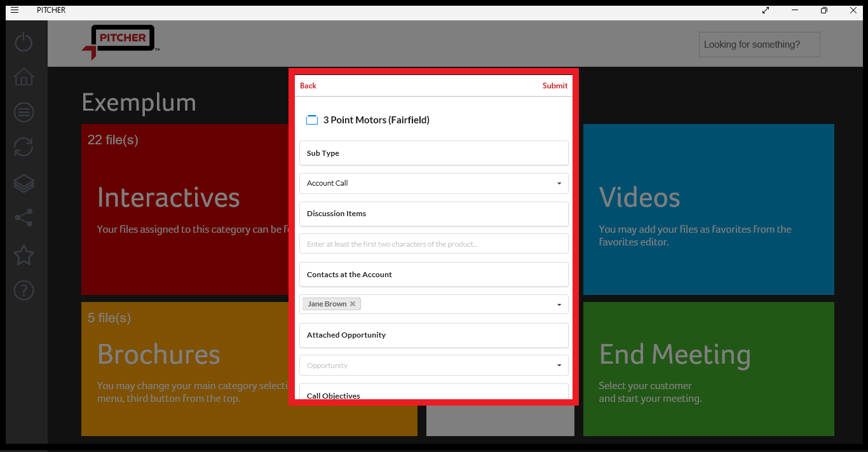Open the hamburger menu in title bar

pyautogui.click(x=15, y=10)
